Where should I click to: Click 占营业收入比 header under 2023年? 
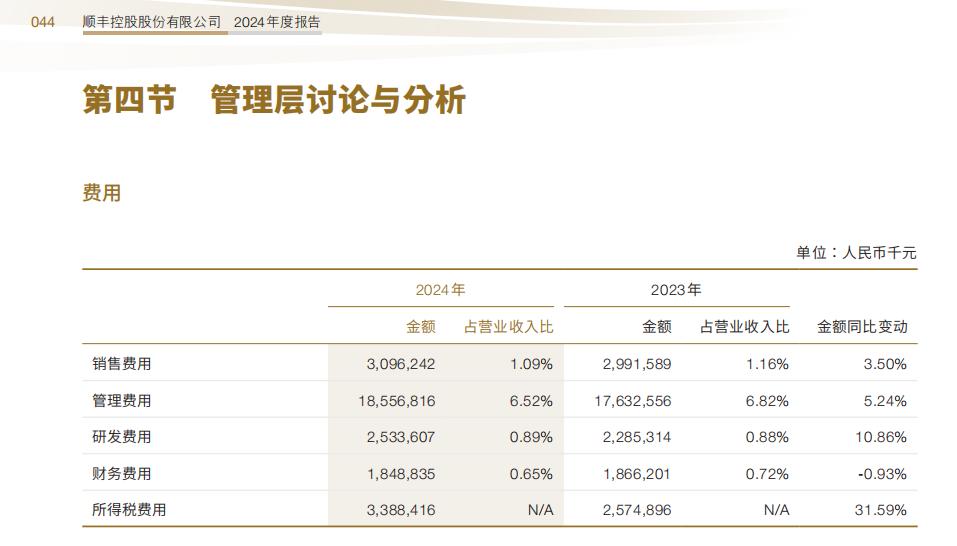click(745, 327)
